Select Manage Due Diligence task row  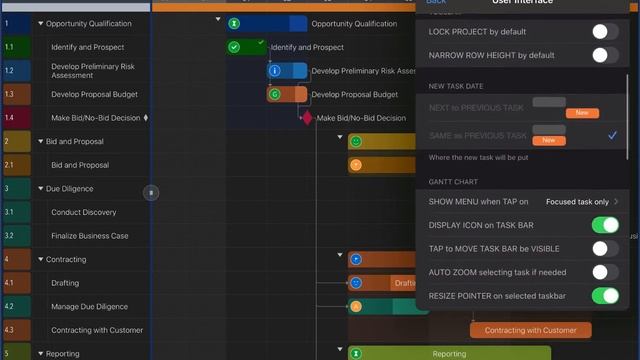89,307
